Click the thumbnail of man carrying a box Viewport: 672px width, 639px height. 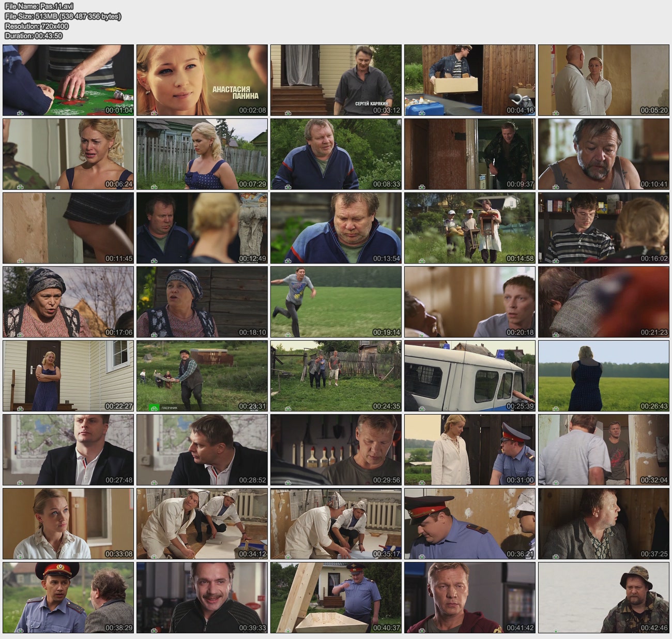470,80
